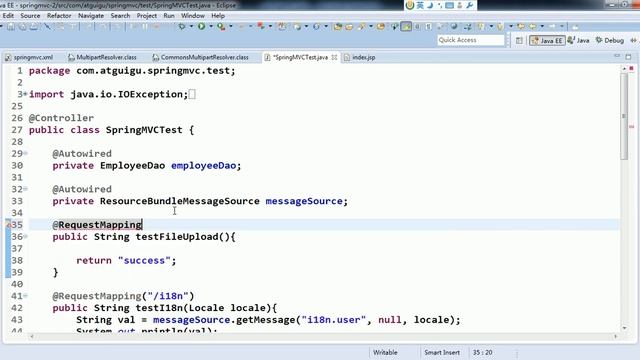Click the error marker on line 35
This screenshot has width=640, height=360.
tap(8, 225)
